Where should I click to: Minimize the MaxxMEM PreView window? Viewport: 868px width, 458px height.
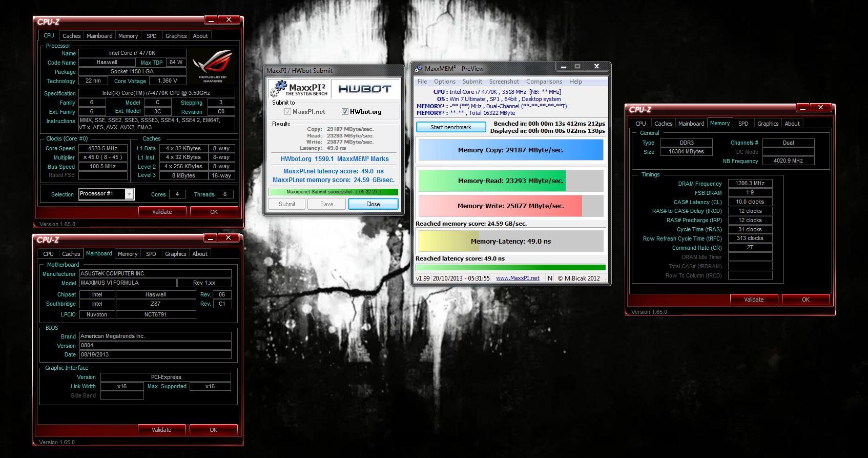(x=563, y=67)
